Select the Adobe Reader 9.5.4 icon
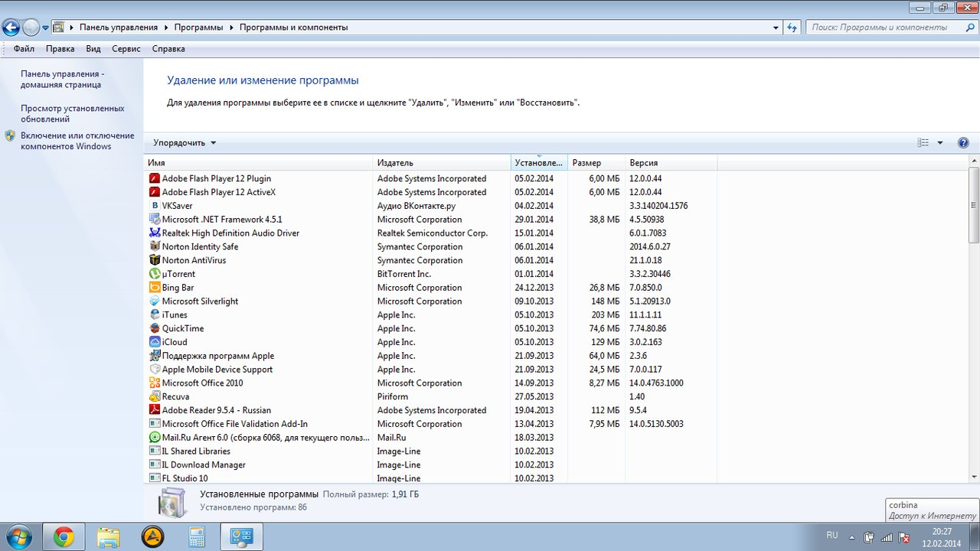 155,410
